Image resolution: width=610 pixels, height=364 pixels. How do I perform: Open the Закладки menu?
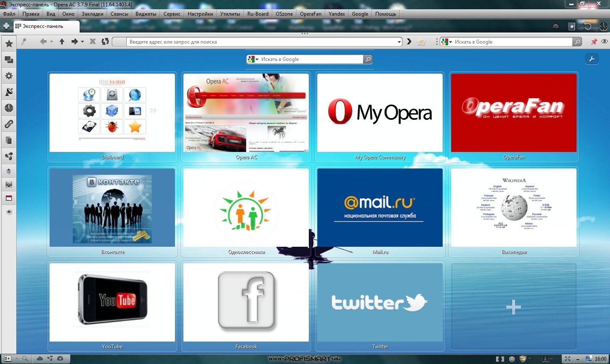[92, 14]
